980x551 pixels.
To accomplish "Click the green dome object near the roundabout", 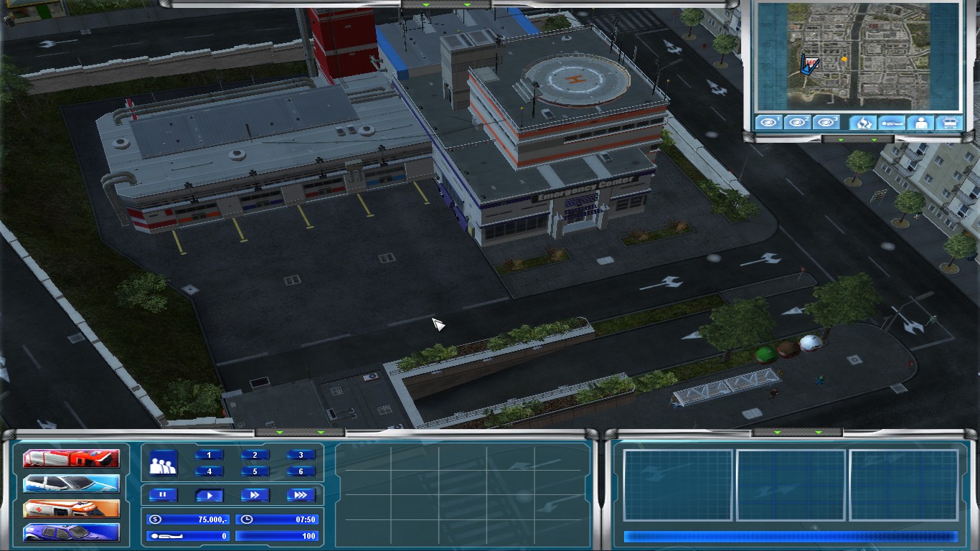I will [765, 354].
